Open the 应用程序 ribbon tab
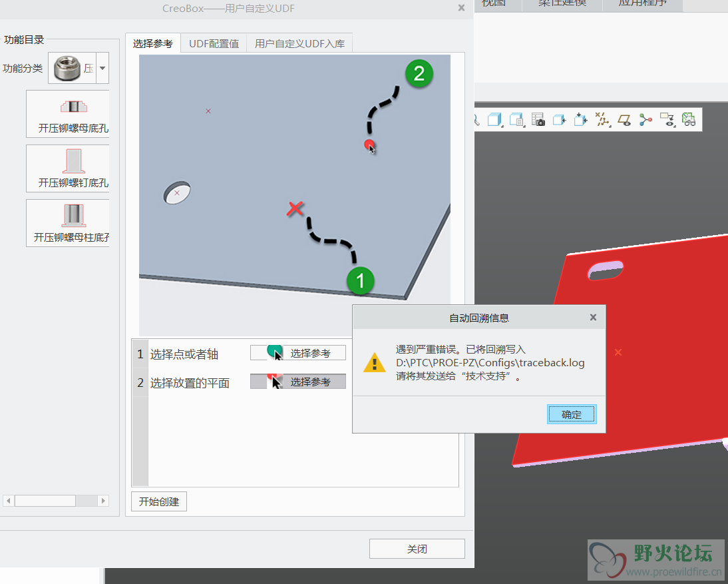This screenshot has height=584, width=728. (643, 3)
